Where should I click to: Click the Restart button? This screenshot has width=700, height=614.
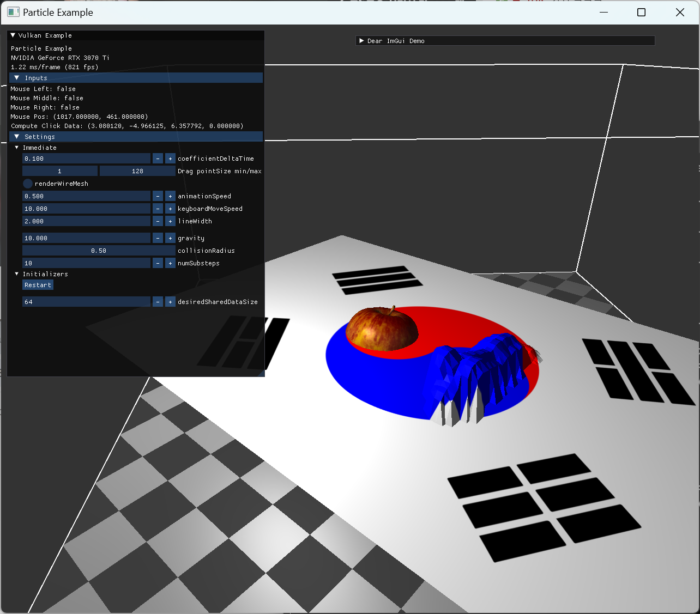pos(38,285)
